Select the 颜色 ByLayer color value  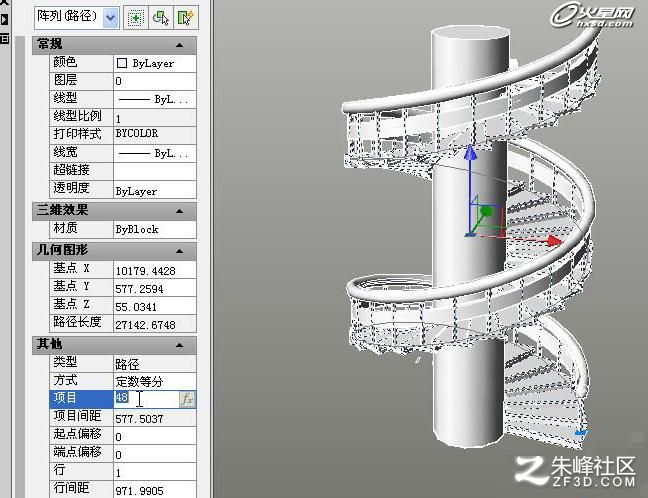click(x=155, y=63)
